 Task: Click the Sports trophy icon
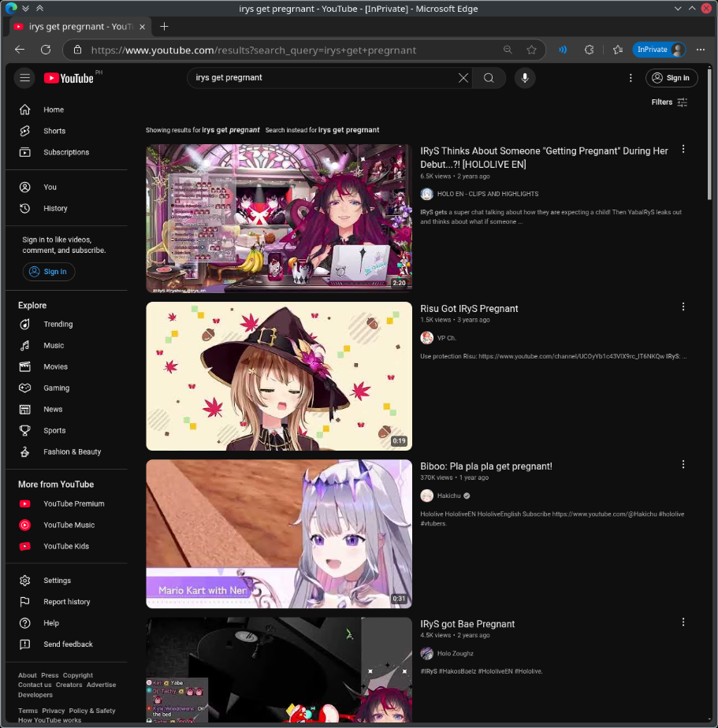tap(25, 430)
